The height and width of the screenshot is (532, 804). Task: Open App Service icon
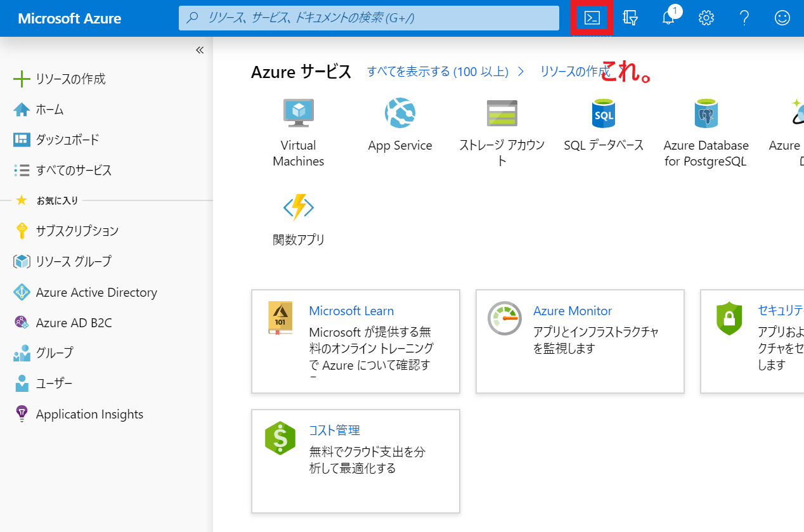400,114
